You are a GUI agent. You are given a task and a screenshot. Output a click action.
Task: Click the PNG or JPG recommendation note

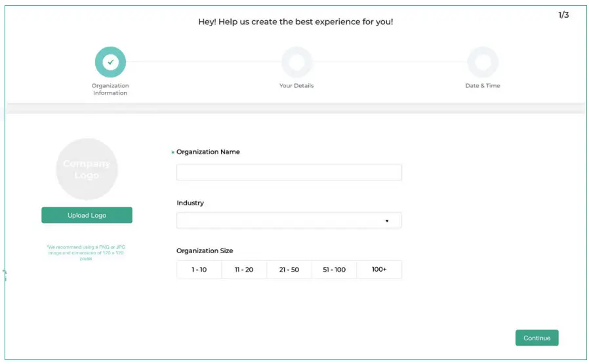(87, 253)
